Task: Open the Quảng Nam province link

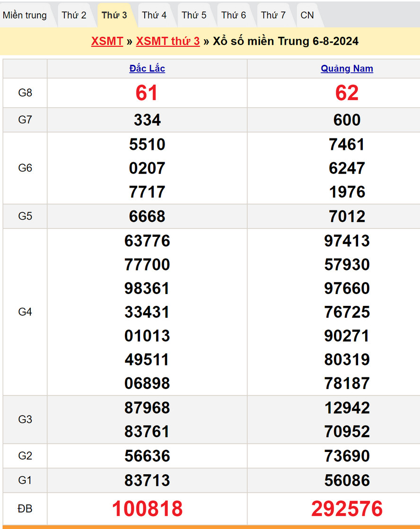Action: tap(347, 69)
